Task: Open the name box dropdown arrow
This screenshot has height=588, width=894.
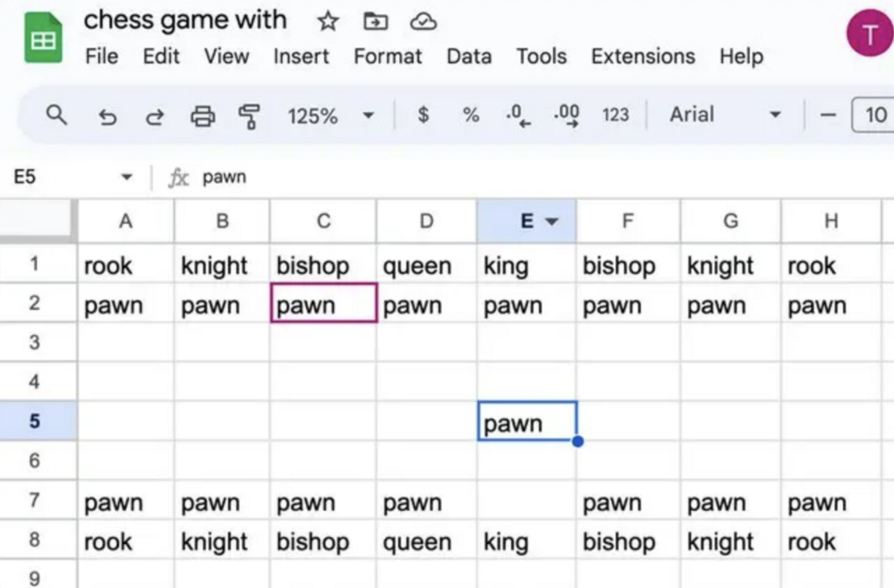Action: point(127,178)
